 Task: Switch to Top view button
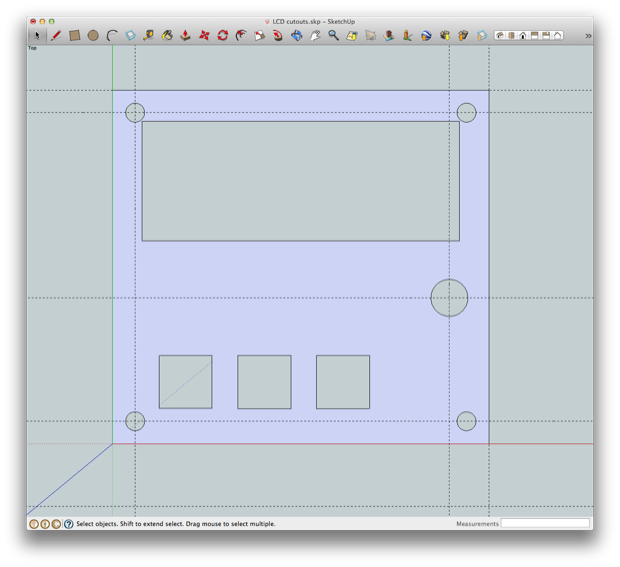pyautogui.click(x=511, y=36)
